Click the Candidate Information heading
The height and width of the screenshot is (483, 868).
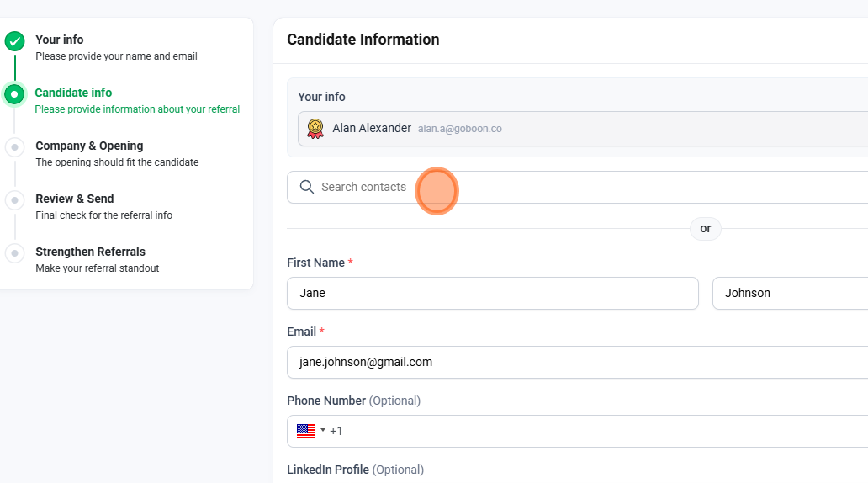363,40
